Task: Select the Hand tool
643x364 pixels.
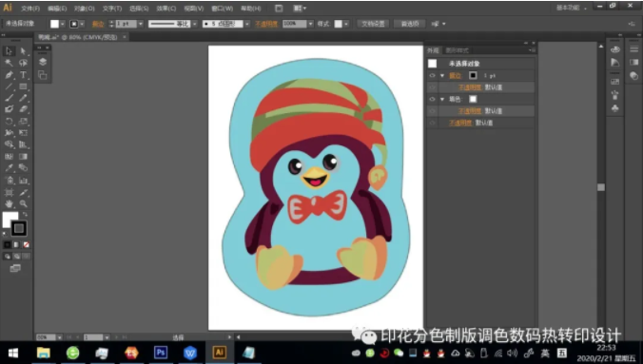Action: [9, 203]
